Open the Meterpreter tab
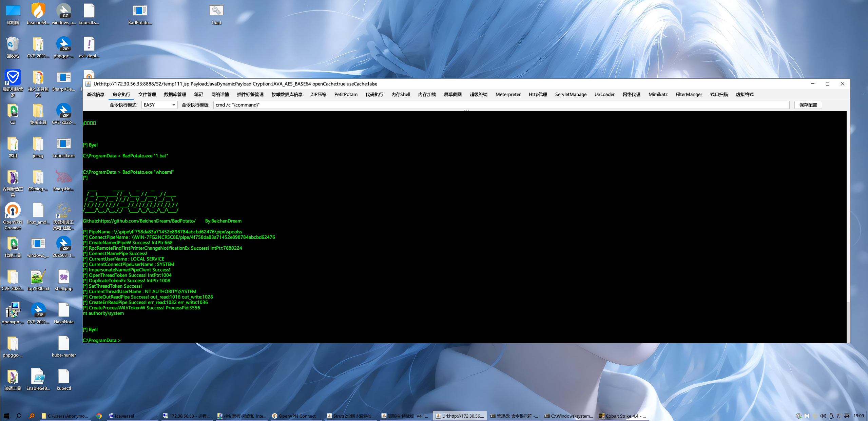The height and width of the screenshot is (421, 868). [x=508, y=95]
